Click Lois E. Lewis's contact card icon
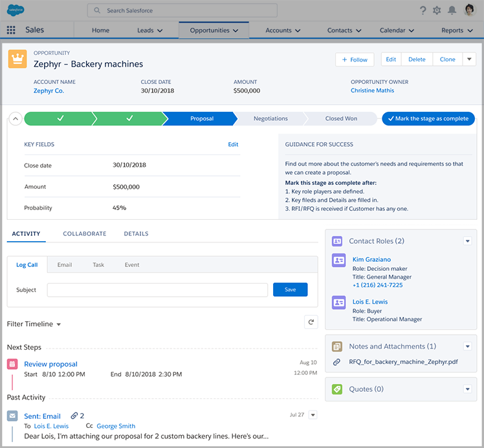Viewport: 484px width, 448px height. (338, 302)
